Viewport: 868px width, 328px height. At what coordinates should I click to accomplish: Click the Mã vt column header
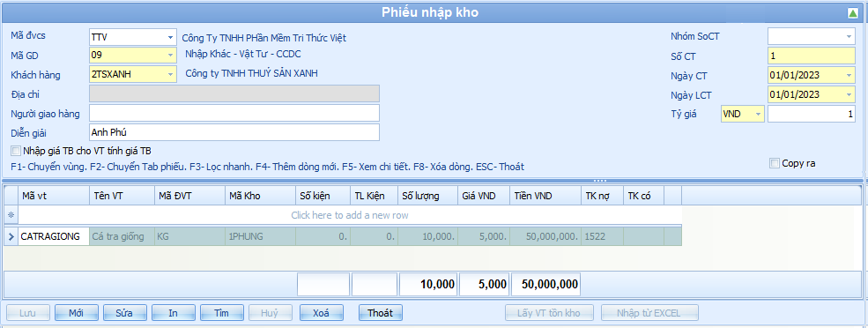point(54,196)
